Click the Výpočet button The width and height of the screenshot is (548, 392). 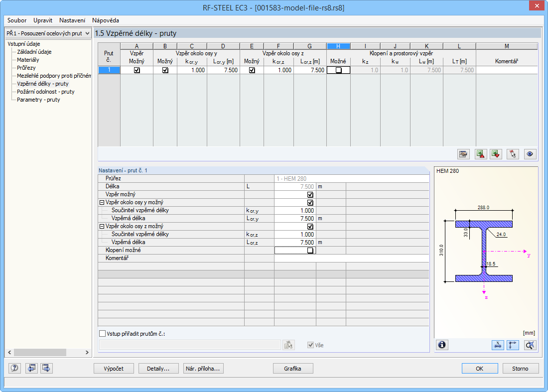point(114,368)
